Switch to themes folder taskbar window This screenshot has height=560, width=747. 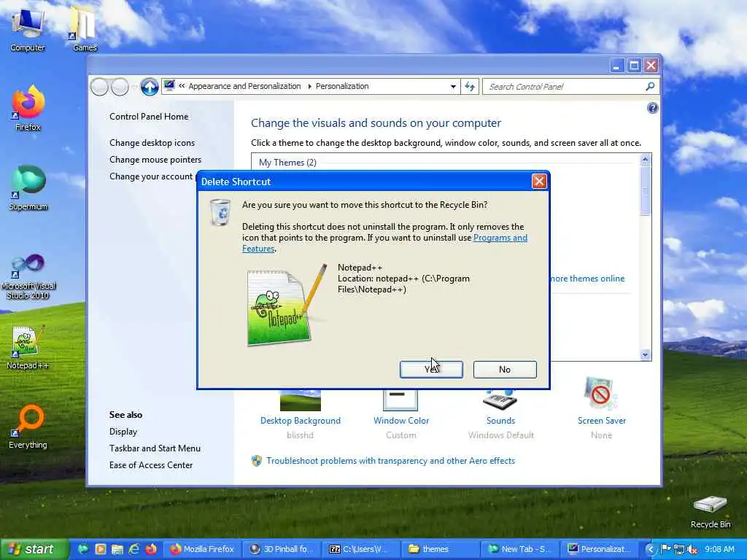(439, 549)
